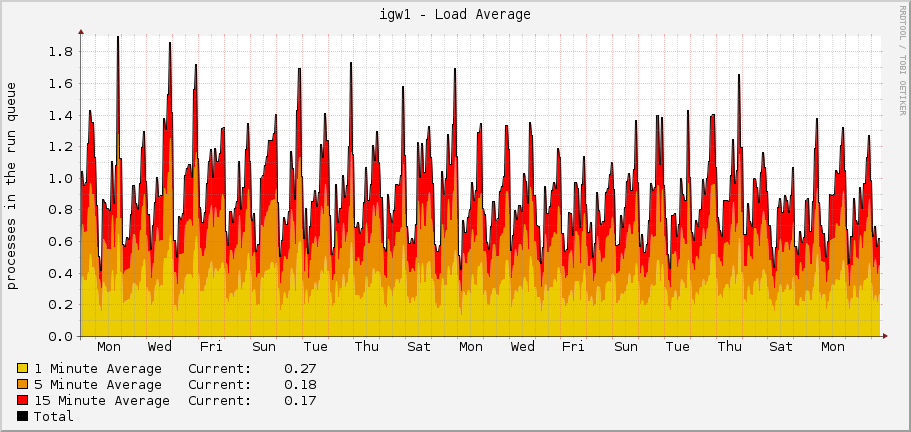Click the 'Wed' label after the first Mon

pos(160,347)
